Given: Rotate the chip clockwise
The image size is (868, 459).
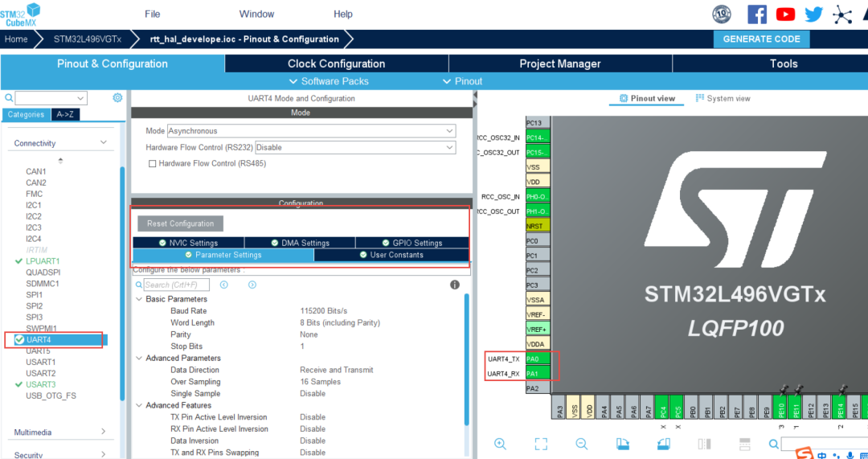Looking at the screenshot, I should (x=623, y=444).
